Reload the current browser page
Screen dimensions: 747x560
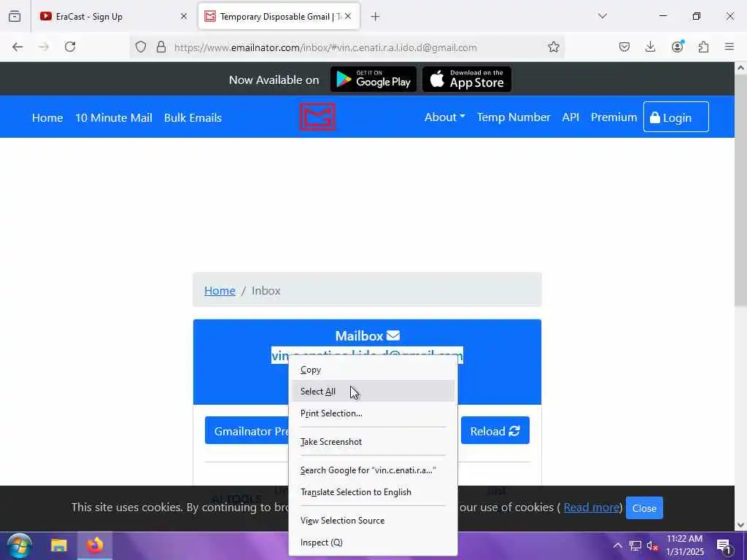coord(70,47)
